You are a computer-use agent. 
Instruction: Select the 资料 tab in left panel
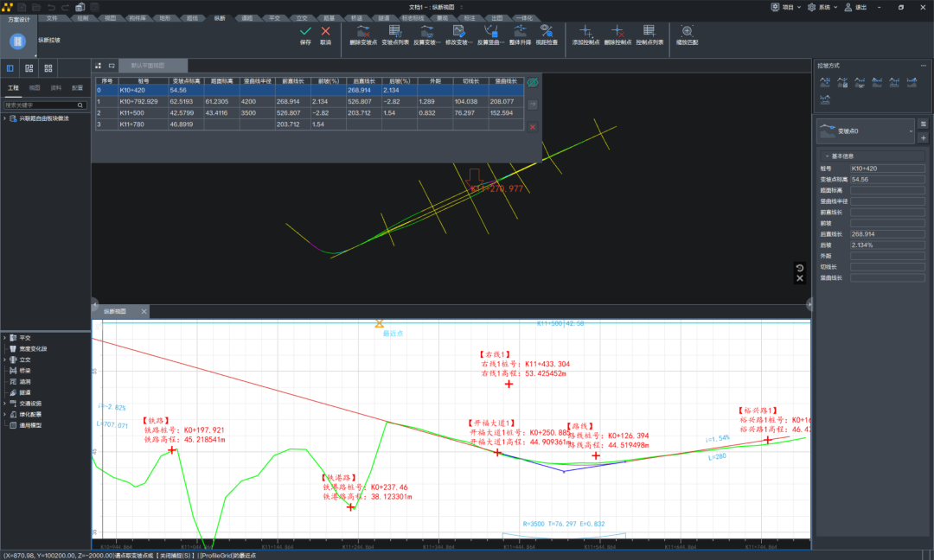click(x=56, y=87)
